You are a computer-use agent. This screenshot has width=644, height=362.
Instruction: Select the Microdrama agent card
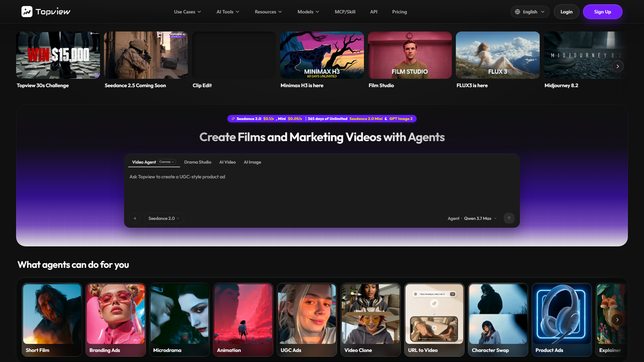point(179,320)
